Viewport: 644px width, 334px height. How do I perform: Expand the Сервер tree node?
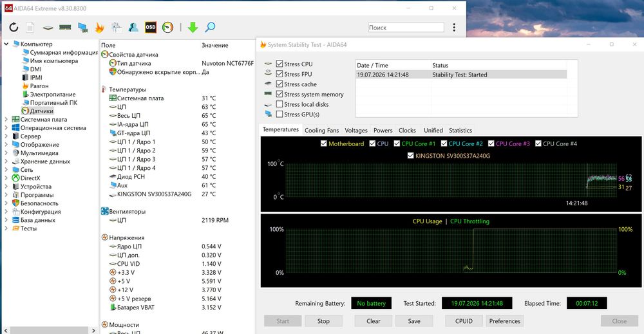(6, 136)
